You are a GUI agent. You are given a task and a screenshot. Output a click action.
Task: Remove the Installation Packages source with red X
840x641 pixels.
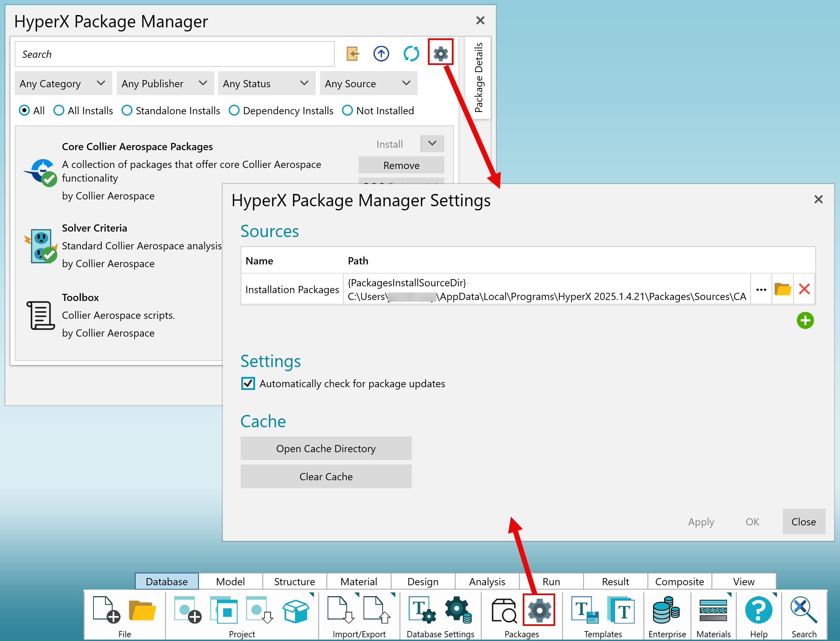804,289
